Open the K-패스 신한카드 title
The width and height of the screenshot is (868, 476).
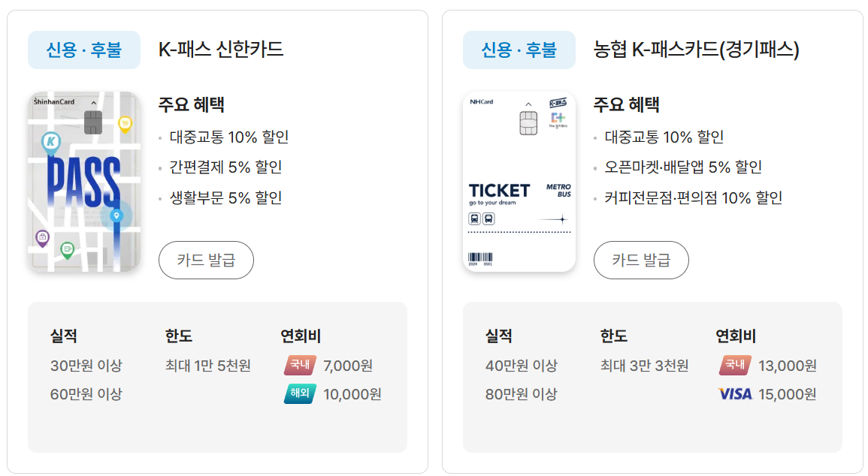coord(221,50)
